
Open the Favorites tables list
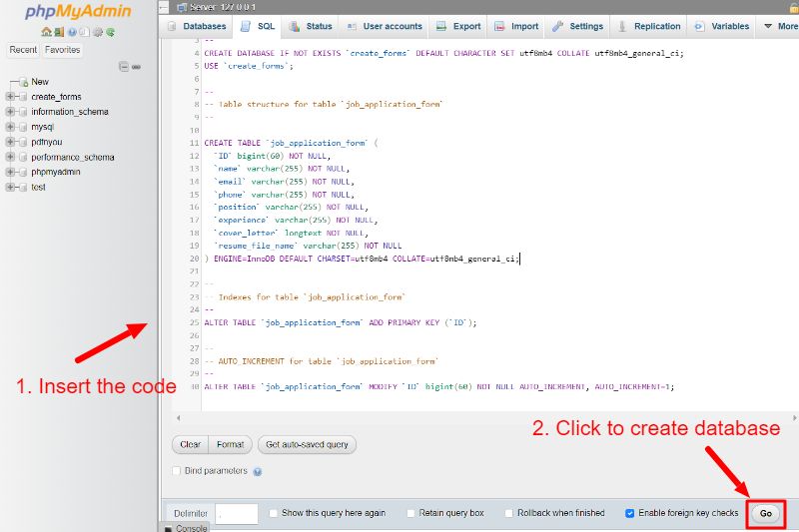[x=62, y=50]
